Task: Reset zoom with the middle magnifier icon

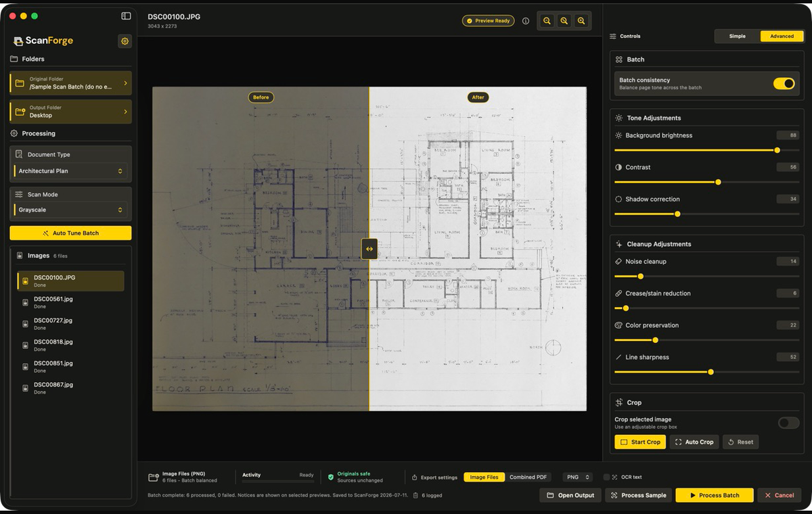Action: 564,21
